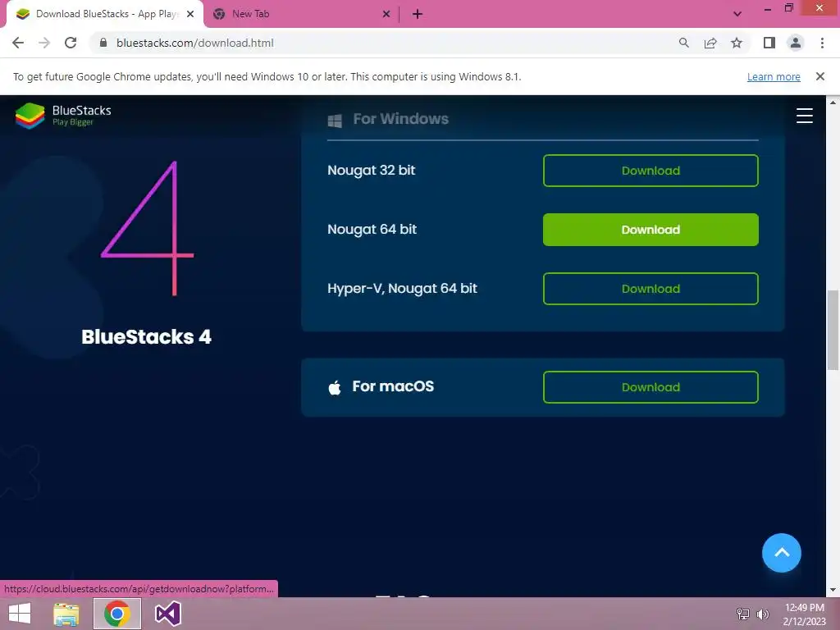Open the BlueStacks hamburger menu
Screen dimensions: 840x630
804,116
